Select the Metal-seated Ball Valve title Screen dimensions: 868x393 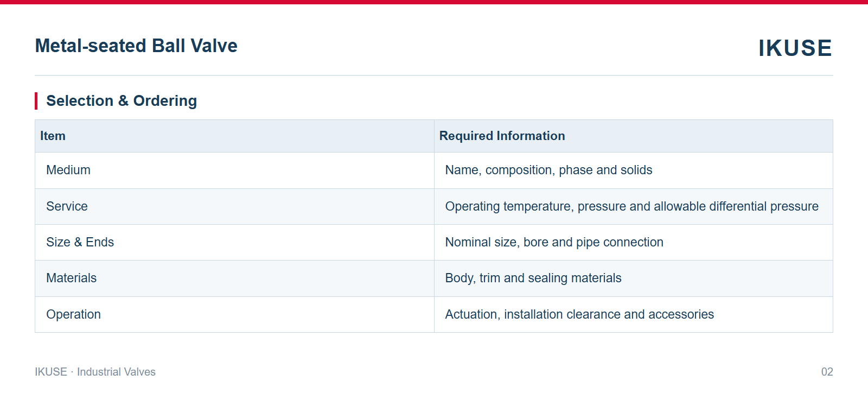136,46
